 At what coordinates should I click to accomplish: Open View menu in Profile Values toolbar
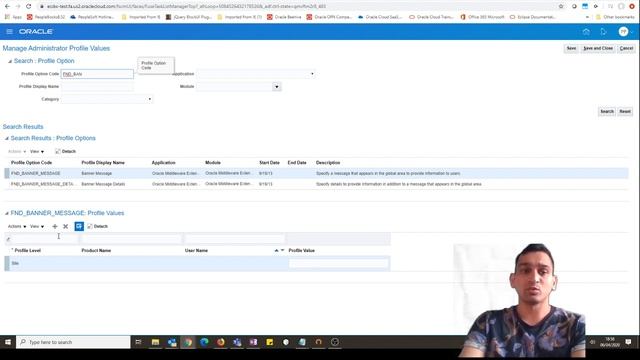pyautogui.click(x=37, y=226)
